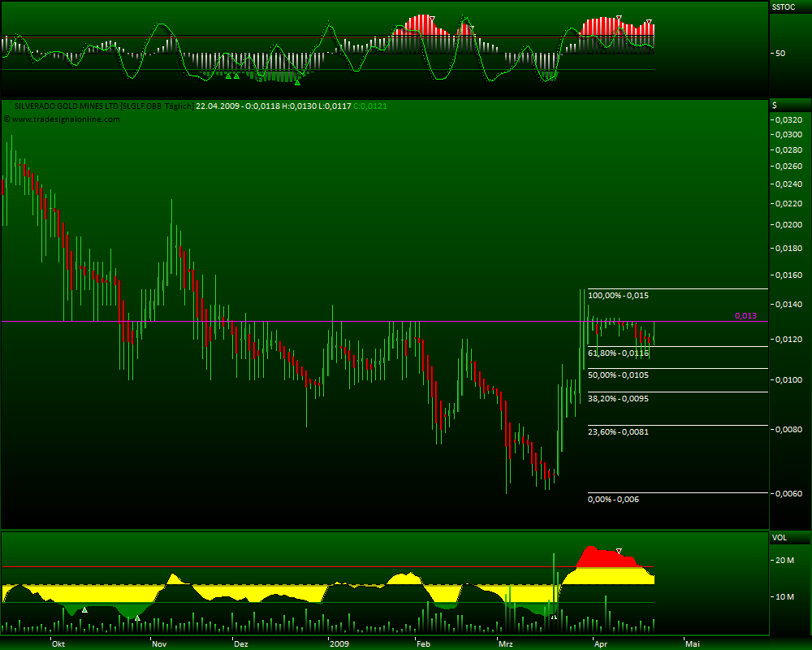Click the VOL indicator label
Image resolution: width=812 pixels, height=650 pixels.
(x=779, y=538)
